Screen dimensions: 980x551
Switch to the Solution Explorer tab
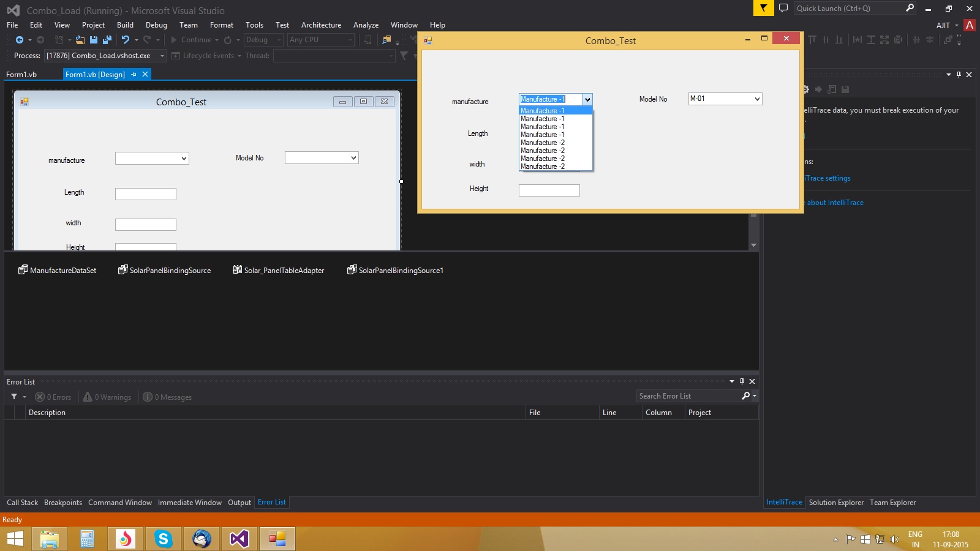click(836, 503)
